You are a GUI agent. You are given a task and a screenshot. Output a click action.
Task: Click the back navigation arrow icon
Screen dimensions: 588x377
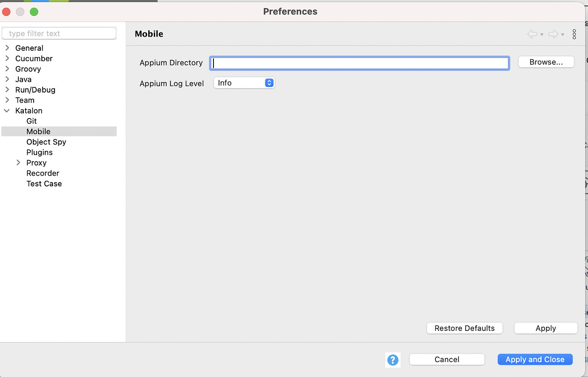(532, 34)
